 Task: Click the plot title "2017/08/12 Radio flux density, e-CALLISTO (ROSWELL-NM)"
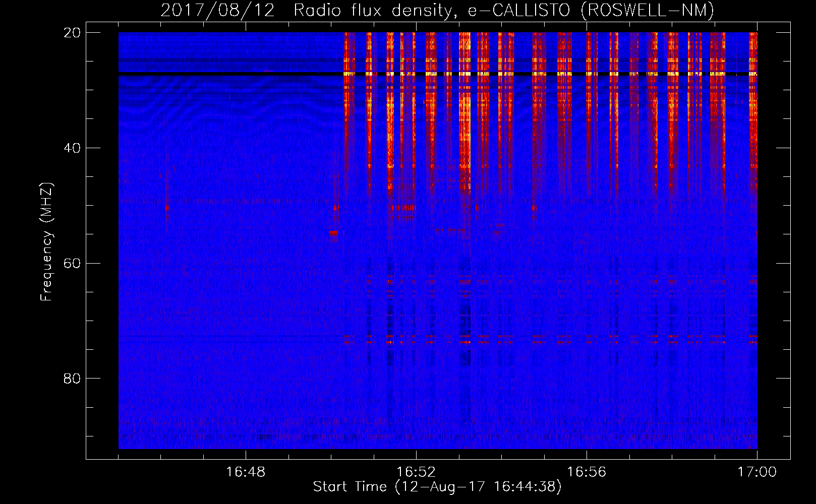coord(437,10)
